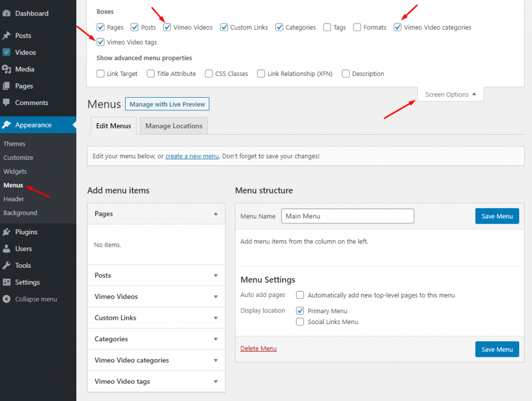Click the Appearance paintbrush icon

pyautogui.click(x=6, y=125)
